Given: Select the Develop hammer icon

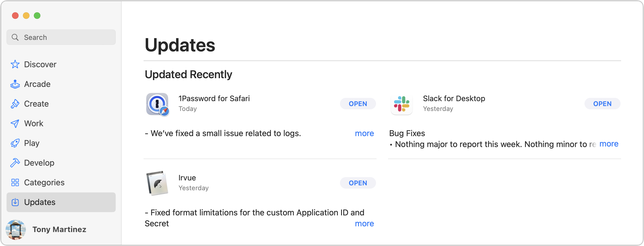Looking at the screenshot, I should tap(15, 163).
